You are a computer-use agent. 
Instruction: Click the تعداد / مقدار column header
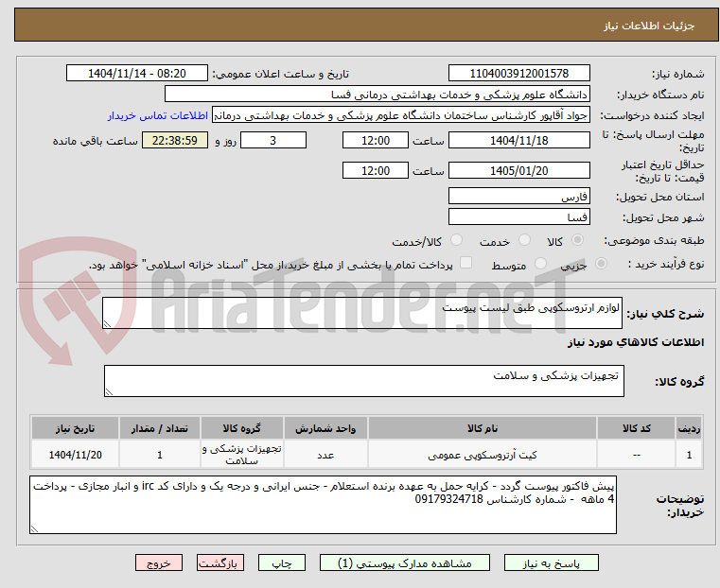(x=159, y=428)
